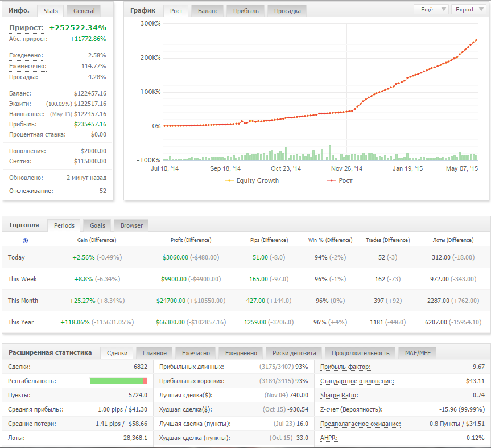Expand the Export dropdown
The width and height of the screenshot is (491, 448).
click(x=469, y=10)
